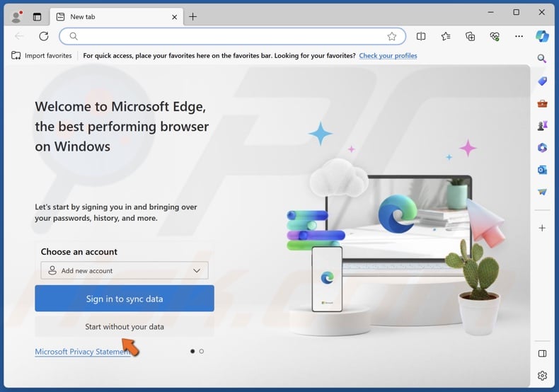Image resolution: width=559 pixels, height=392 pixels.
Task: Select the second page indicator dot
Action: pyautogui.click(x=202, y=352)
